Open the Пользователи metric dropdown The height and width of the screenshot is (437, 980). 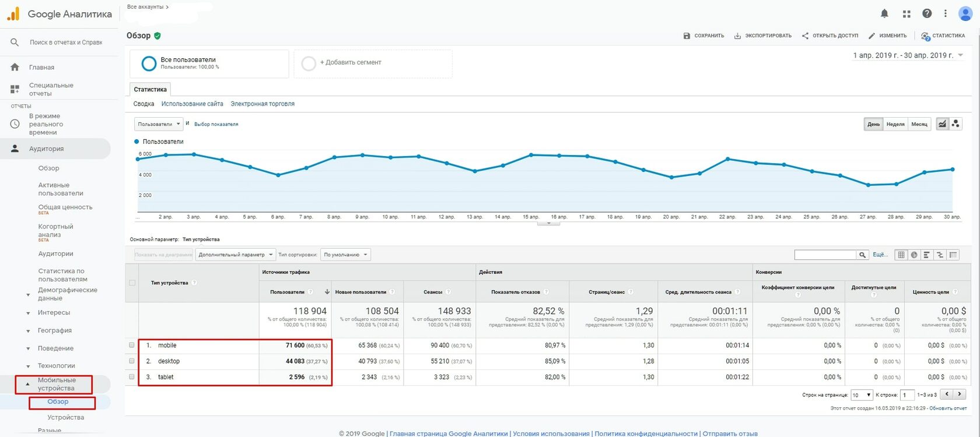[159, 124]
